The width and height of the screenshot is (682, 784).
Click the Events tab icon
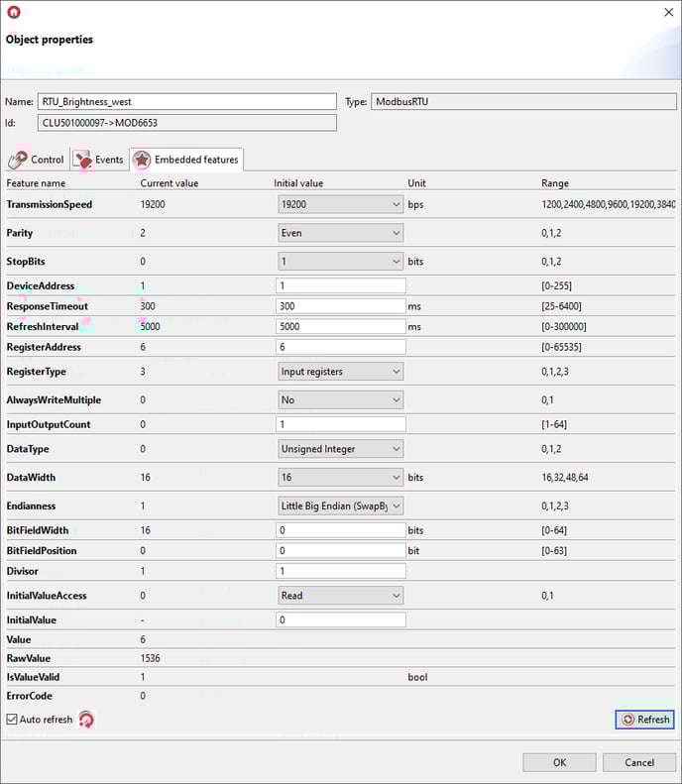pos(82,160)
